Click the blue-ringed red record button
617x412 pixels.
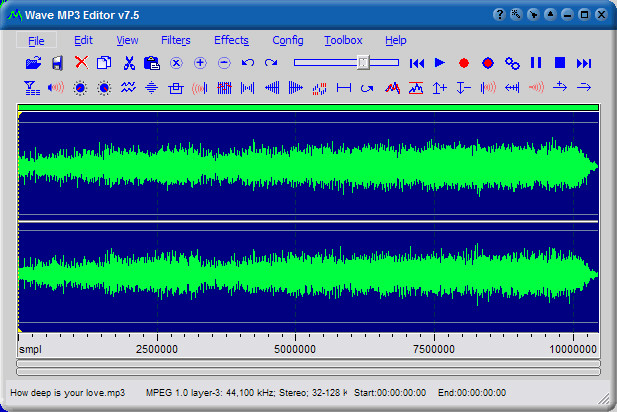pos(488,63)
